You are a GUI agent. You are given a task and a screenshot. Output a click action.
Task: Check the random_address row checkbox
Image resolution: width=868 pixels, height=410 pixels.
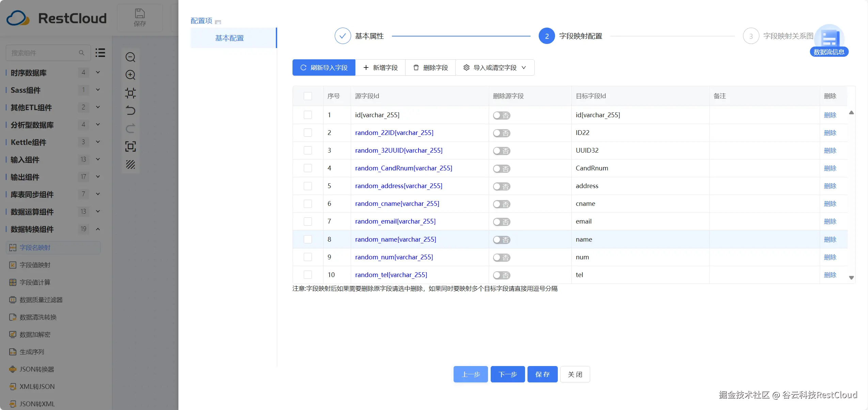tap(308, 186)
